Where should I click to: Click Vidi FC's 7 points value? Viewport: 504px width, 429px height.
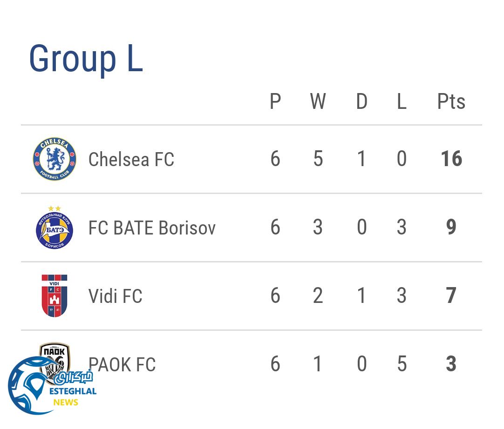coord(451,296)
